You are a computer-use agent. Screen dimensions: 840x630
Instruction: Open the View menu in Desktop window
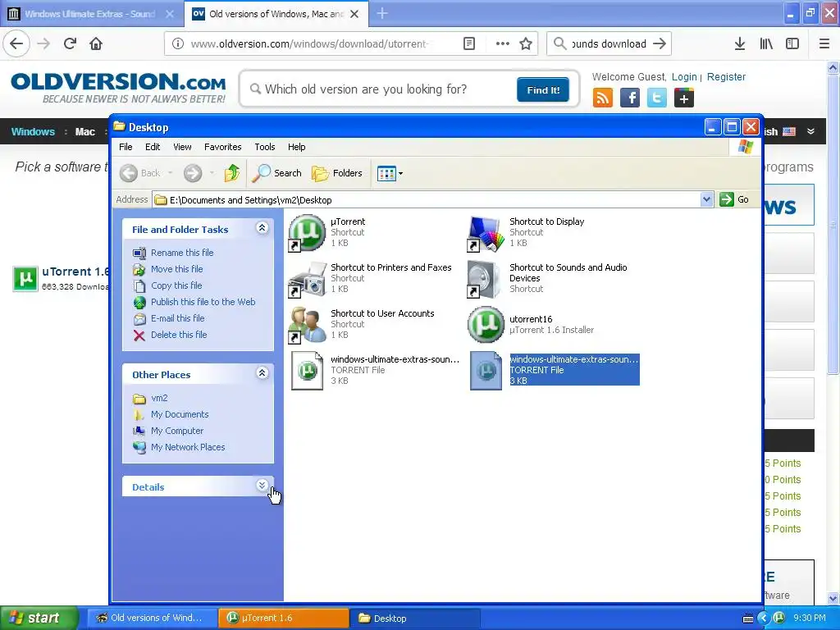(x=182, y=147)
